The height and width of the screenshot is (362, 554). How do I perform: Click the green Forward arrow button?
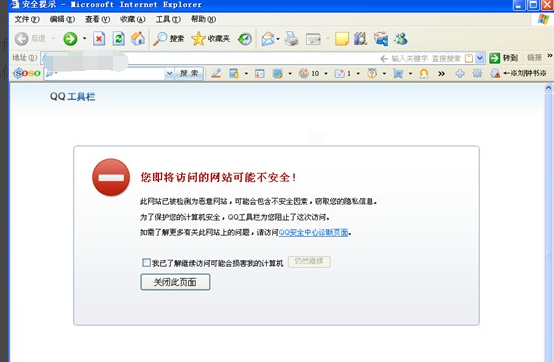(70, 38)
